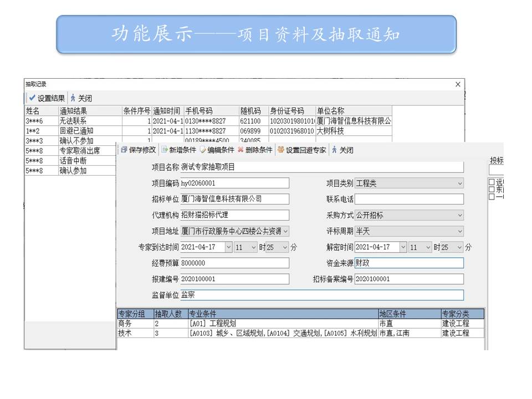Viewport: 532px width, 399px height.
Task: Click 编辑条件 button text
Action: click(x=221, y=150)
